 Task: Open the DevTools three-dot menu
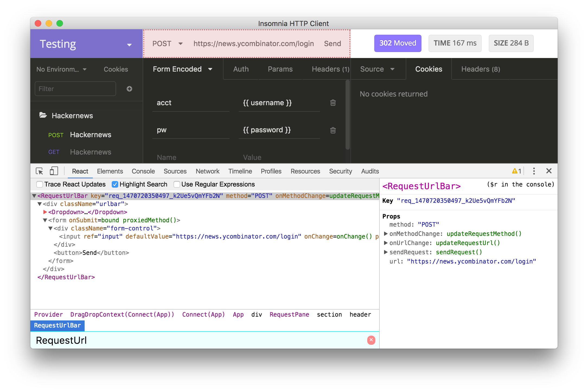coord(534,171)
